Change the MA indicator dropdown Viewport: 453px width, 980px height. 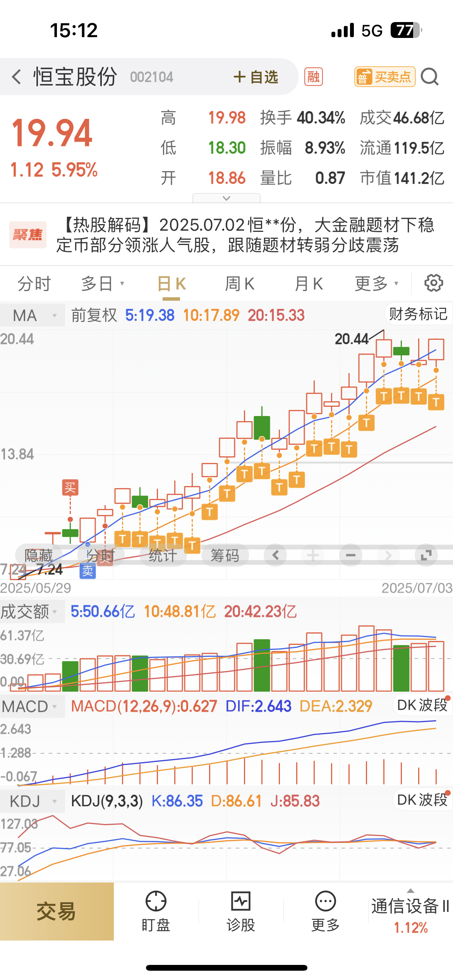coord(33,315)
